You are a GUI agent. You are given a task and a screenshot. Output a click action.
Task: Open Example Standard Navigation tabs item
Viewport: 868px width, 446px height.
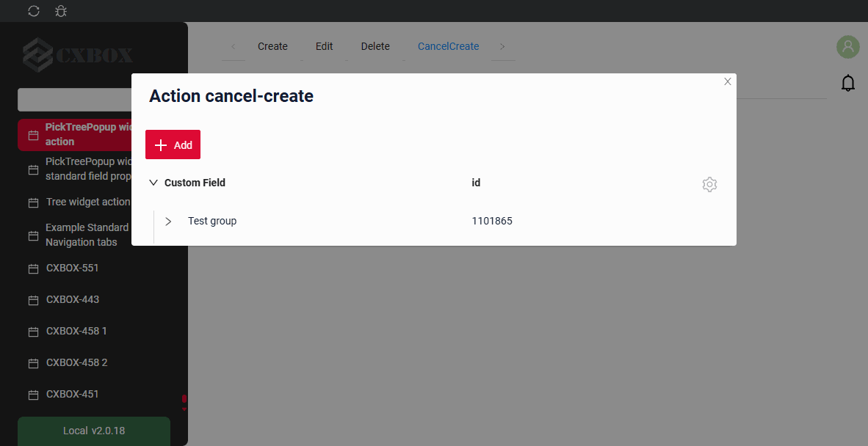click(87, 235)
